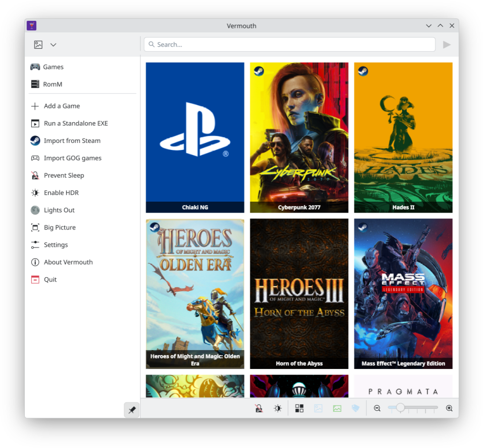Toggle HDR brightness icon in bottom toolbar
Screen dimensions: 483x448
(278, 408)
